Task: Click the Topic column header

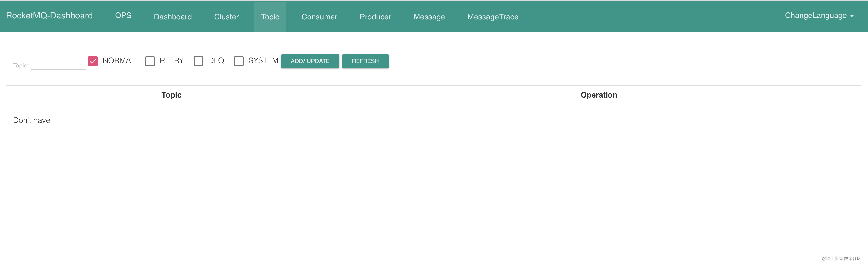Action: (172, 95)
